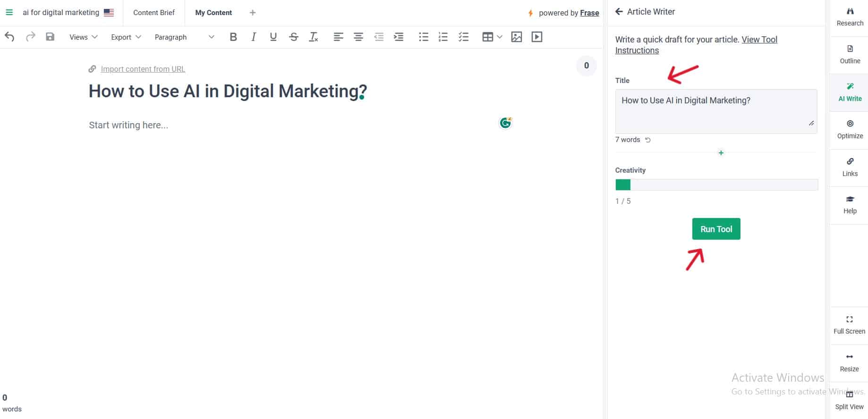868x419 pixels.
Task: Open the Research sidebar panel
Action: point(850,17)
